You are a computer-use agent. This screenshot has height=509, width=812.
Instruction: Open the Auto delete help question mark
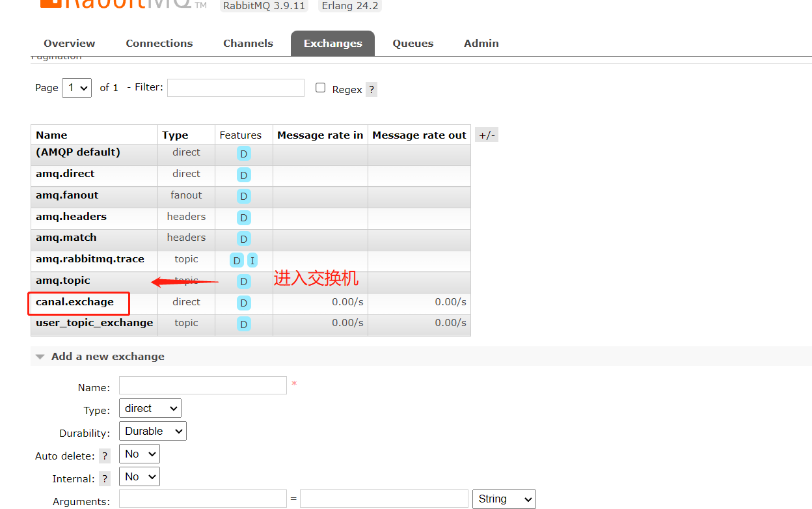(x=105, y=456)
